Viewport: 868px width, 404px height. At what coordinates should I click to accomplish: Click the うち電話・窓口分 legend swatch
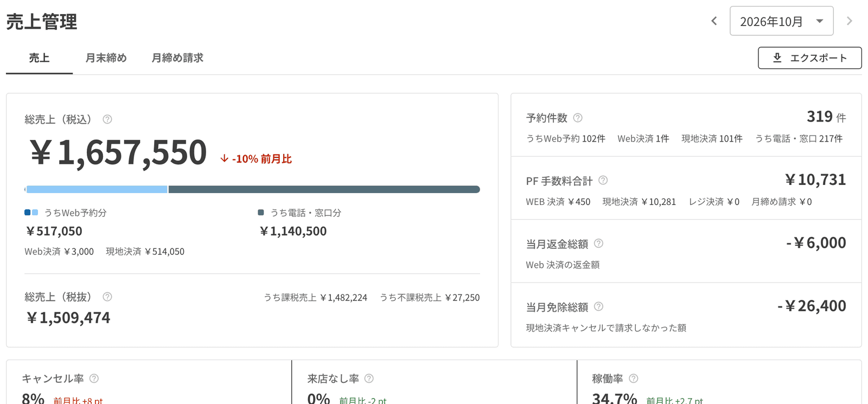click(261, 213)
